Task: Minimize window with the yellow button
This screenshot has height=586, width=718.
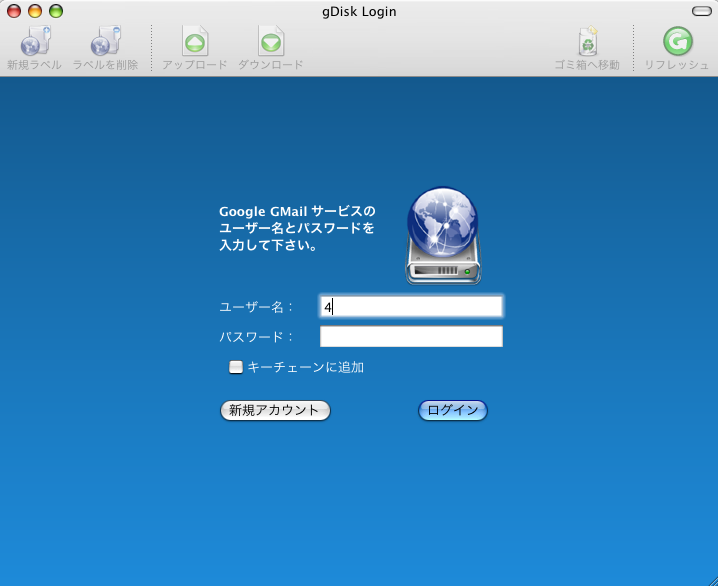Action: tap(35, 11)
